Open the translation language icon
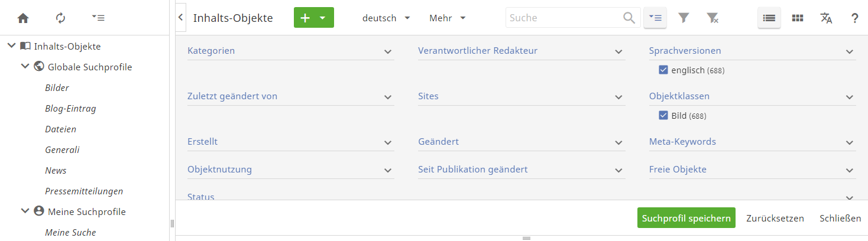 pos(826,18)
